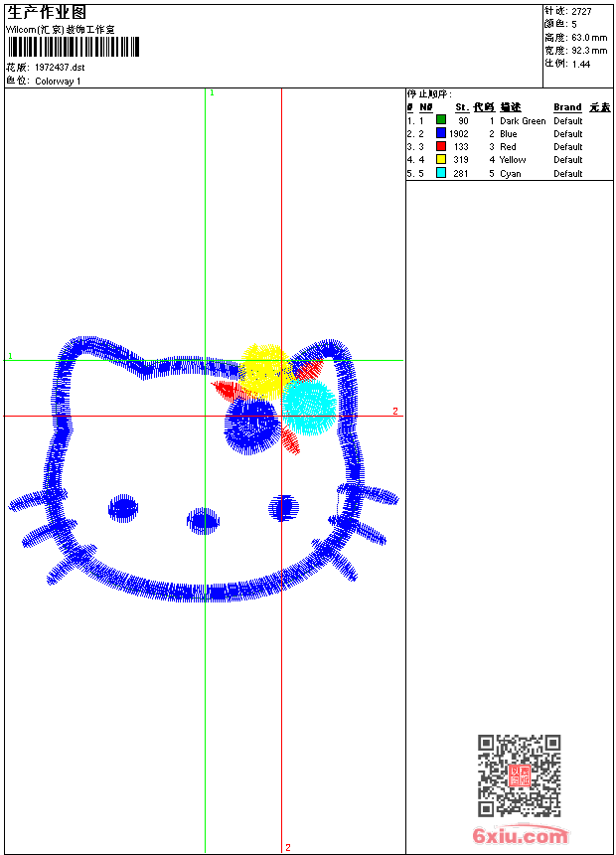The height and width of the screenshot is (855, 616).
Task: Click the width value '92.3 mm'
Action: 589,51
